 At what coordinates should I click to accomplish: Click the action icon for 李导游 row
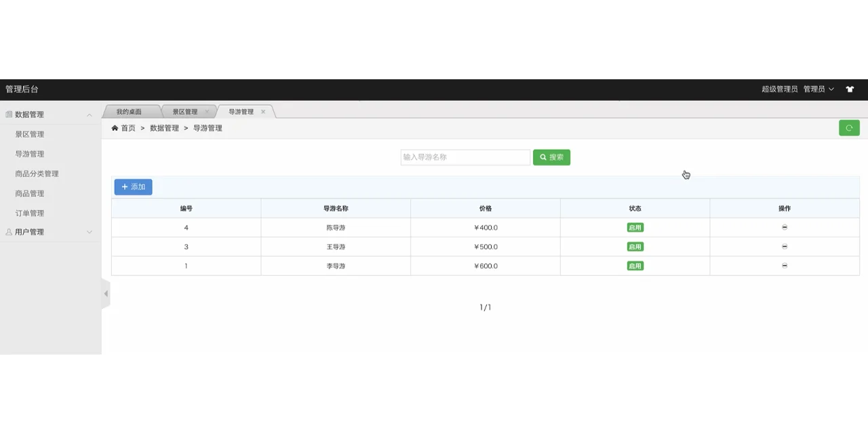coord(785,266)
